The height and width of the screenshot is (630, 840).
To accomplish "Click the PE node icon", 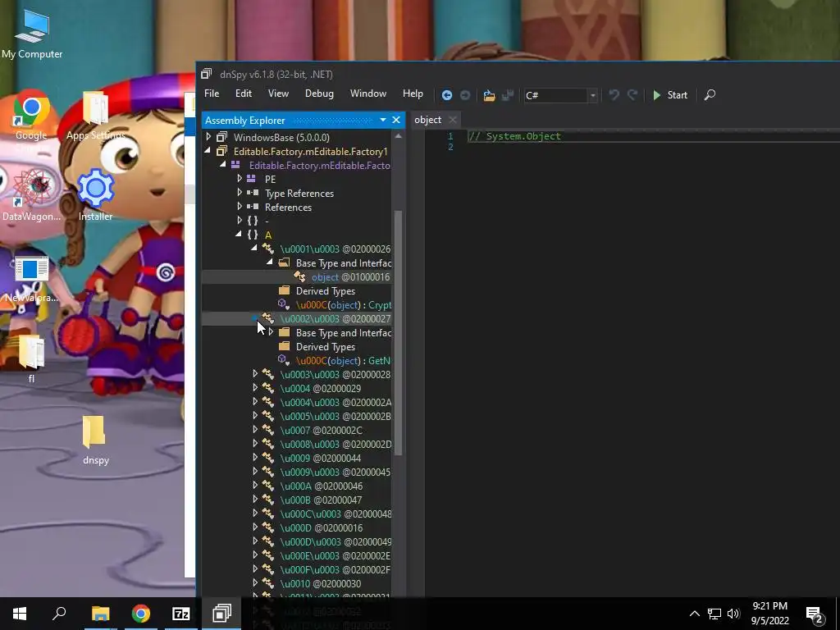I will tap(251, 179).
